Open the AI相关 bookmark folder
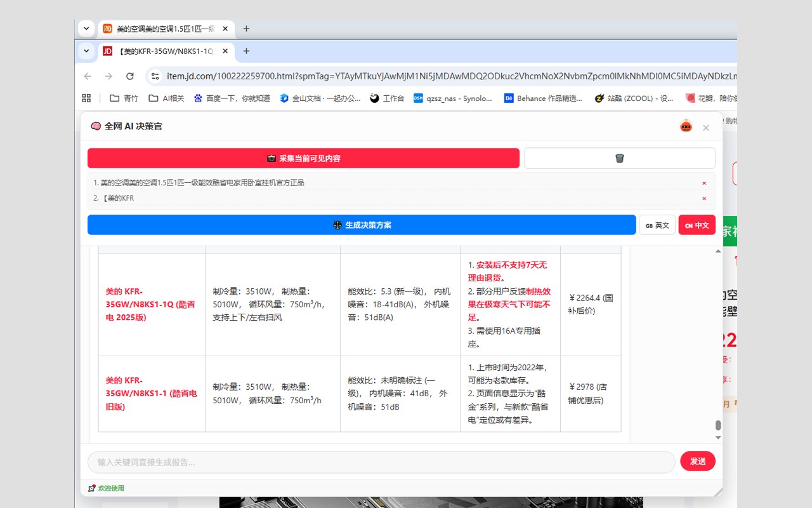Viewport: 812px width, 508px height. pyautogui.click(x=166, y=98)
